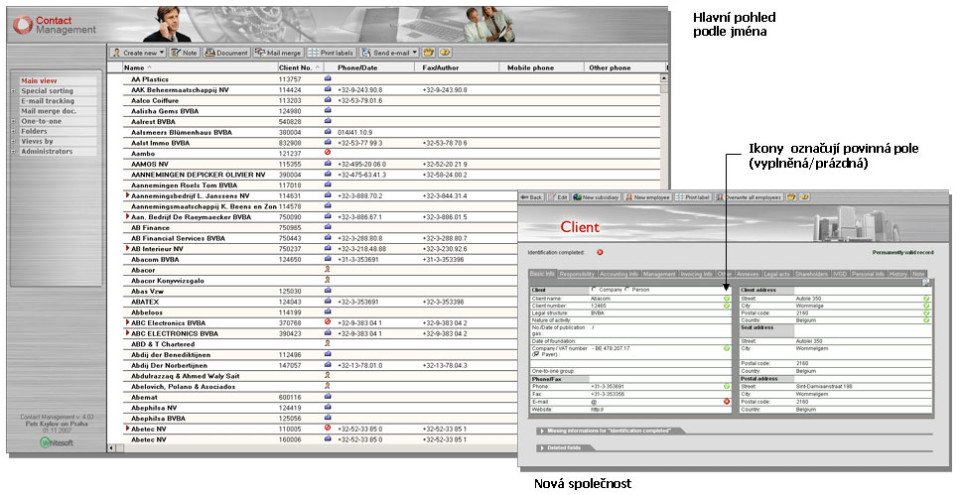Select the Company radio button
The image size is (960, 495).
[x=594, y=289]
